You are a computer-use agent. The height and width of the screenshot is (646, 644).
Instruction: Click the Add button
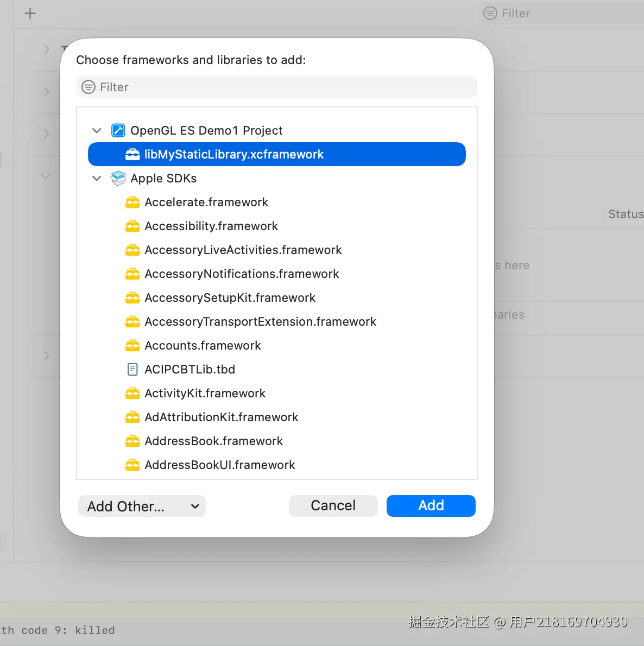(431, 505)
